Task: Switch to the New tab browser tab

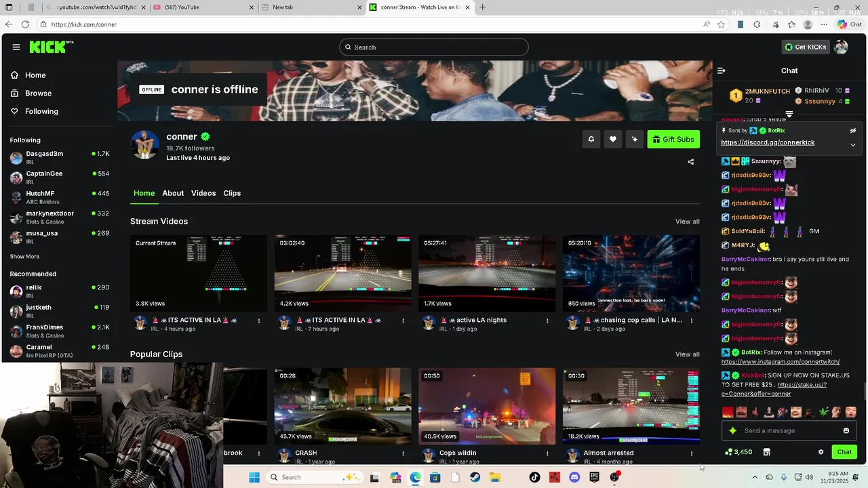Action: point(312,7)
